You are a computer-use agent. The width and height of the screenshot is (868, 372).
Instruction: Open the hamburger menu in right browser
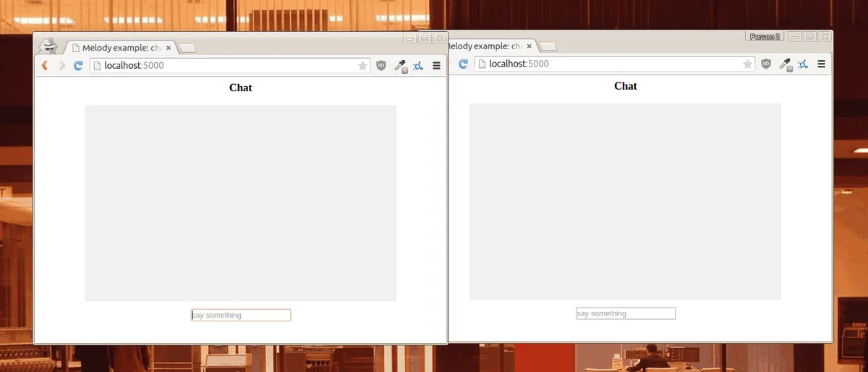(x=821, y=64)
